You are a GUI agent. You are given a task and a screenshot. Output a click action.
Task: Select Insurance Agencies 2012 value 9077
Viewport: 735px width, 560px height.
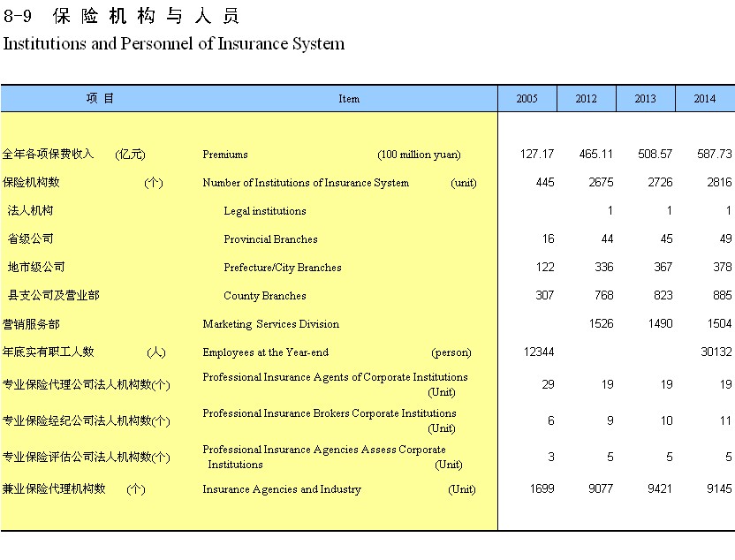[601, 489]
